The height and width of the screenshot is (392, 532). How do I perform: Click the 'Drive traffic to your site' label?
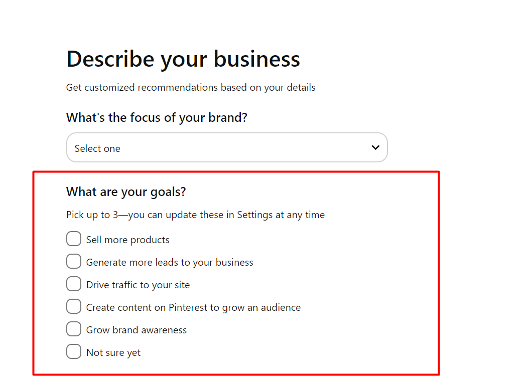pos(138,285)
